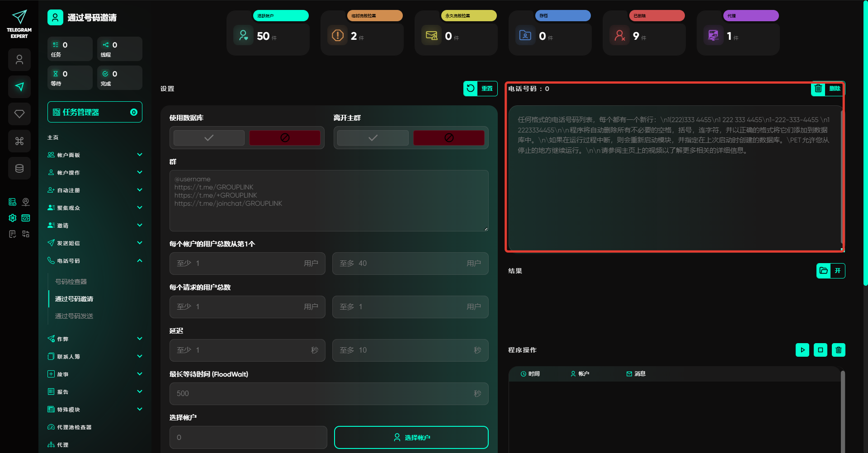Click the 选择帐户 button
Screen dimensions: 868x453
(x=411, y=438)
